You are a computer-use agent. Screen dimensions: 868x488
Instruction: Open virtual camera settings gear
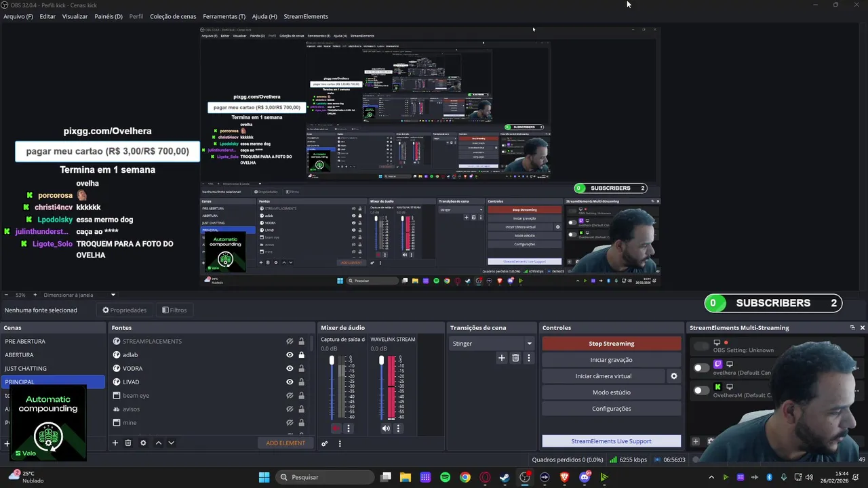[x=674, y=376]
